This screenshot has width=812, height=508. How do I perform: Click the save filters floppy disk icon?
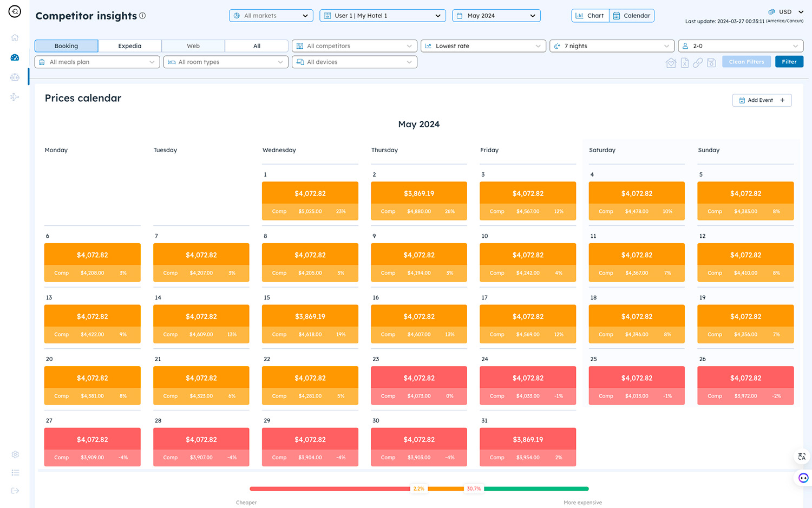[x=711, y=63]
